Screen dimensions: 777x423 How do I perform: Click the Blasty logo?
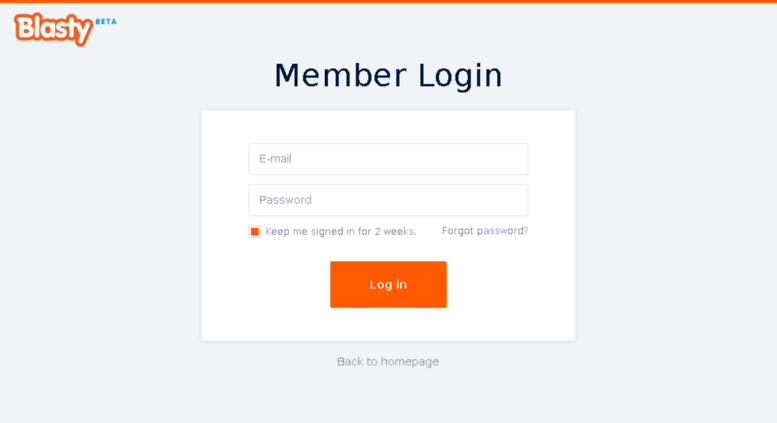click(54, 29)
